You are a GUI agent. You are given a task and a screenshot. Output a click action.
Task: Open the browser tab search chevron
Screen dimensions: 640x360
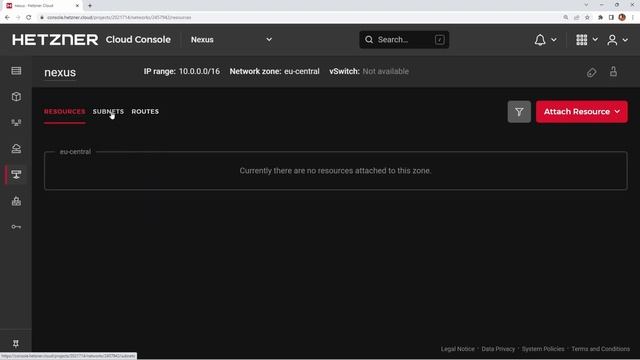pos(586,5)
